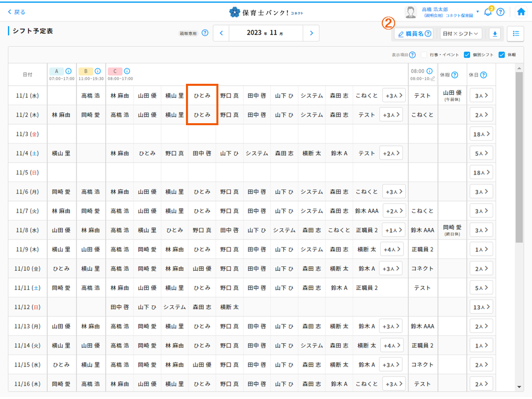
Task: Open the notification bell
Action: pos(488,12)
